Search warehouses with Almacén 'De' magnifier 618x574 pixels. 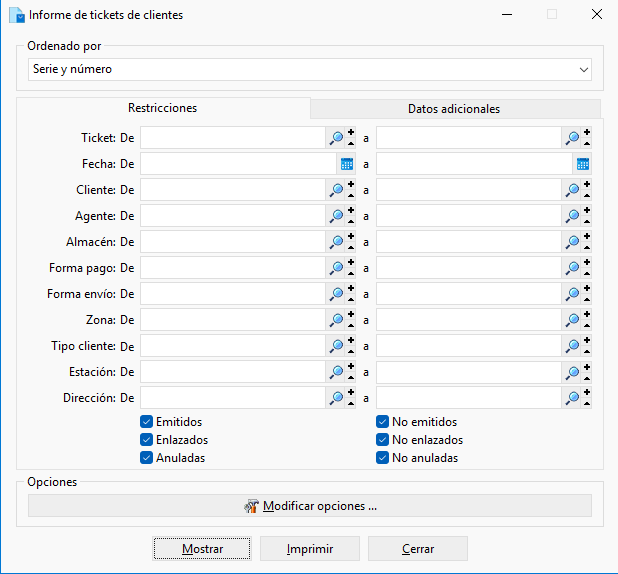coord(336,242)
